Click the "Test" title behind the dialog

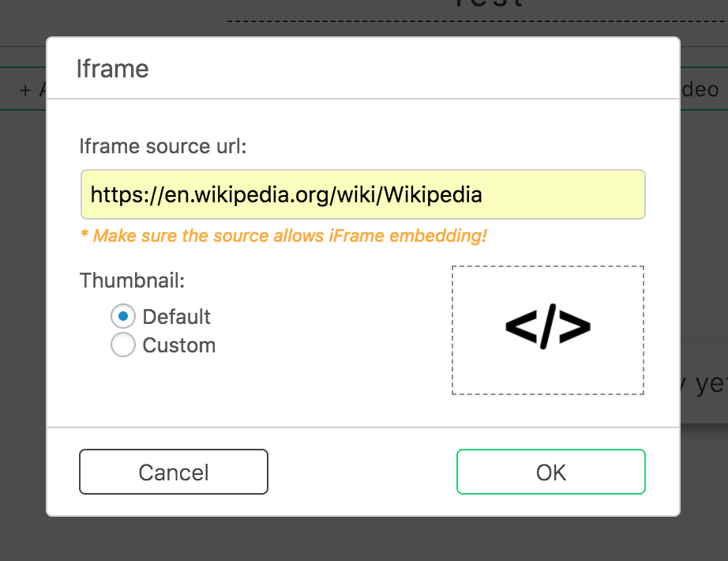click(x=488, y=4)
